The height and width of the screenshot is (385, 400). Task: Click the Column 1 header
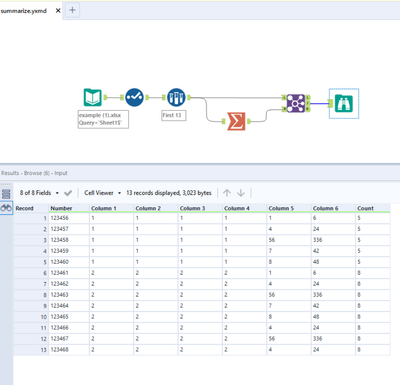[111, 208]
